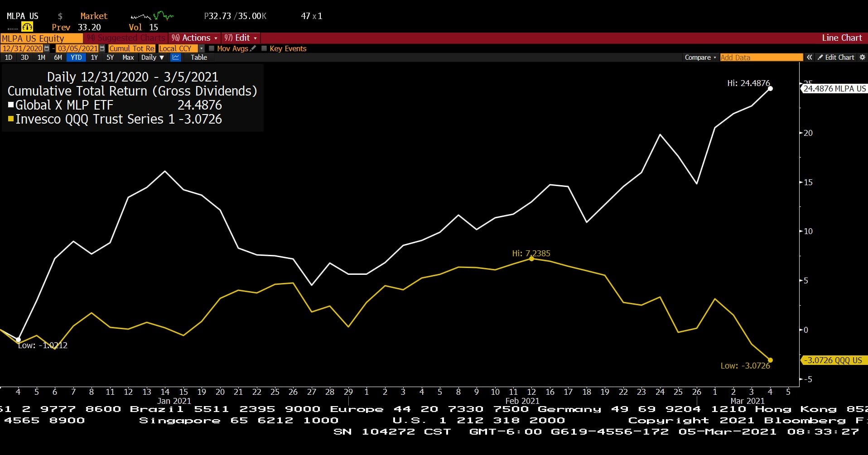Image resolution: width=868 pixels, height=455 pixels.
Task: Click the double-chevron collapse icon
Action: 809,57
